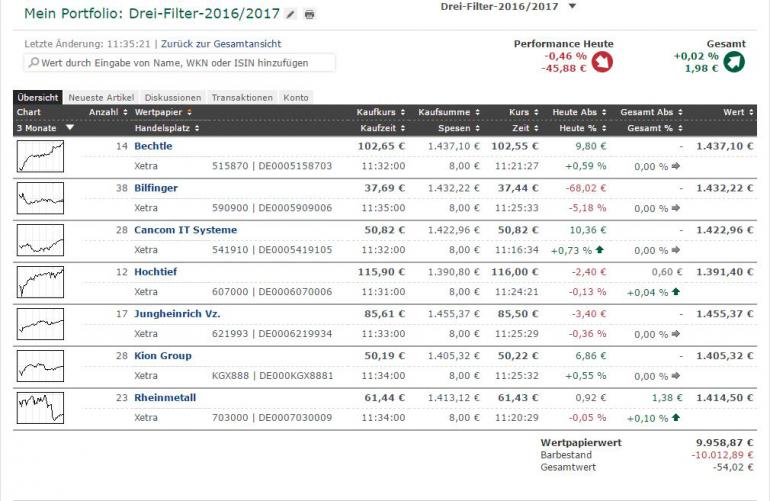This screenshot has width=770, height=501.
Task: Click the printer icon next to portfolio title
Action: [x=309, y=14]
